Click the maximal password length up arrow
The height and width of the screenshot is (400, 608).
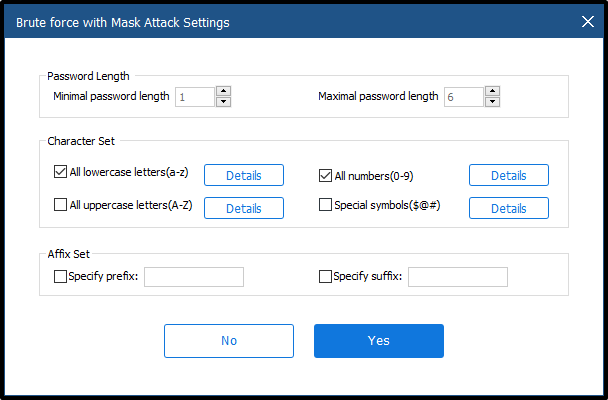click(x=491, y=92)
